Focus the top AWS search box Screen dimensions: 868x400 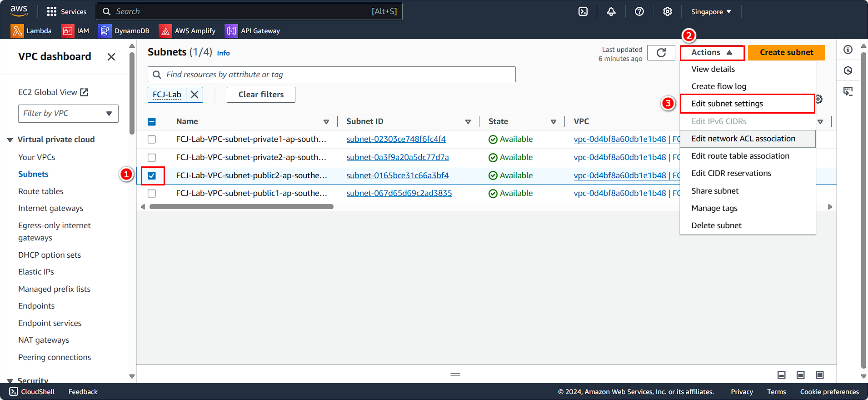pos(249,11)
